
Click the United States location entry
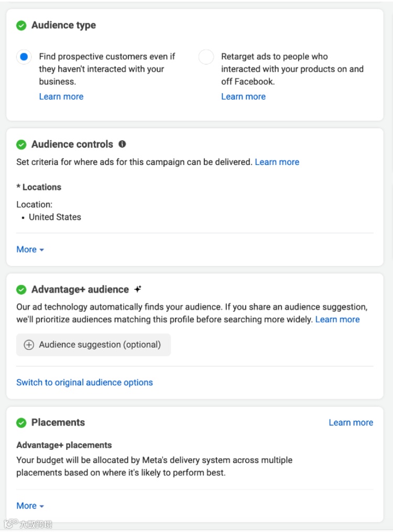pyautogui.click(x=55, y=217)
